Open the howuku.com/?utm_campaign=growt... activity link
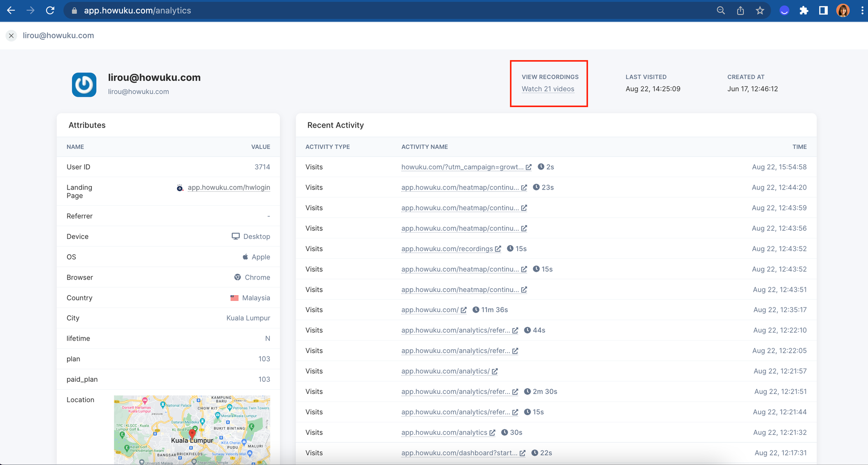The width and height of the screenshot is (868, 465). pyautogui.click(x=462, y=167)
